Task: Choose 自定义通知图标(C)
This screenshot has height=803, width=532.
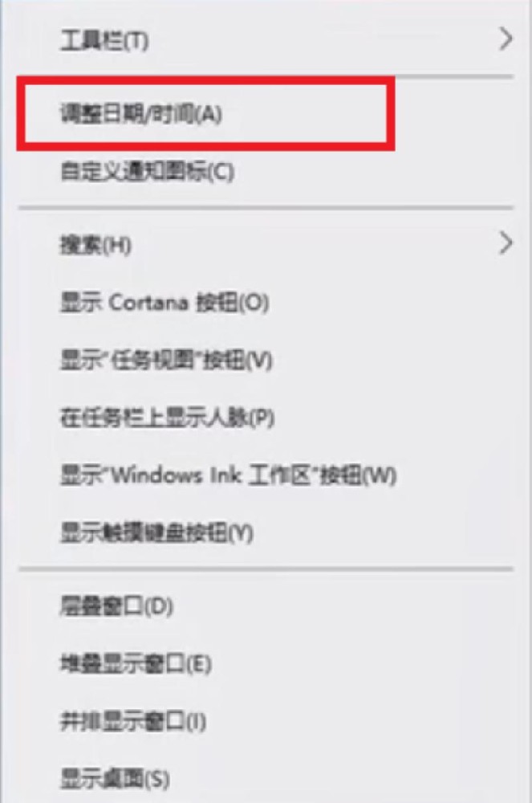Action: (x=266, y=171)
